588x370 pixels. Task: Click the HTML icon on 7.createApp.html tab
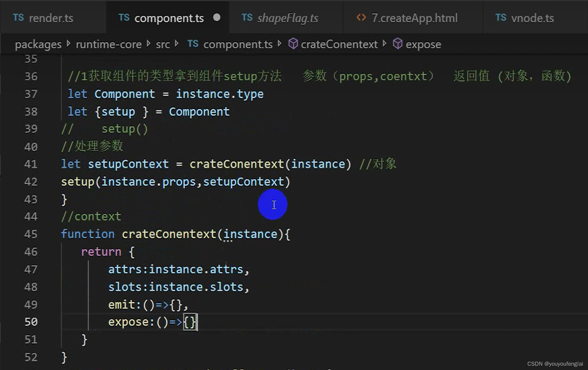pos(361,17)
